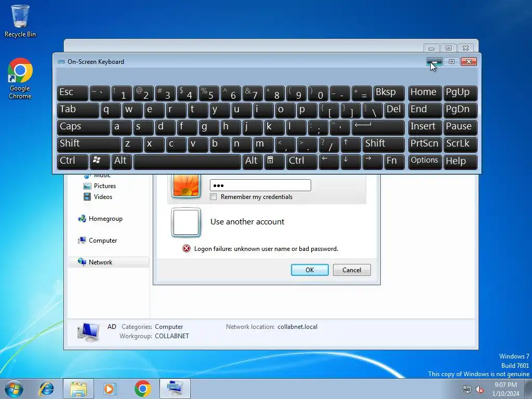
Task: Click the PgDn key
Action: (x=460, y=111)
